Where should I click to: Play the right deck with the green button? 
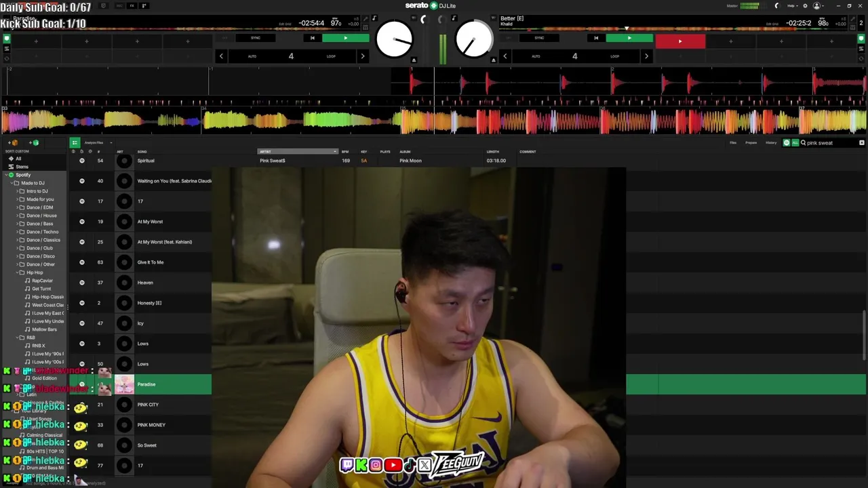[x=629, y=38]
